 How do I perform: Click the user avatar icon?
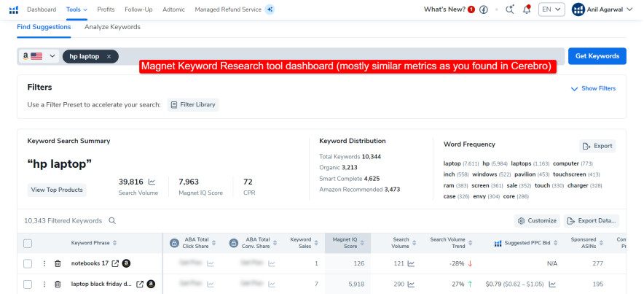578,9
